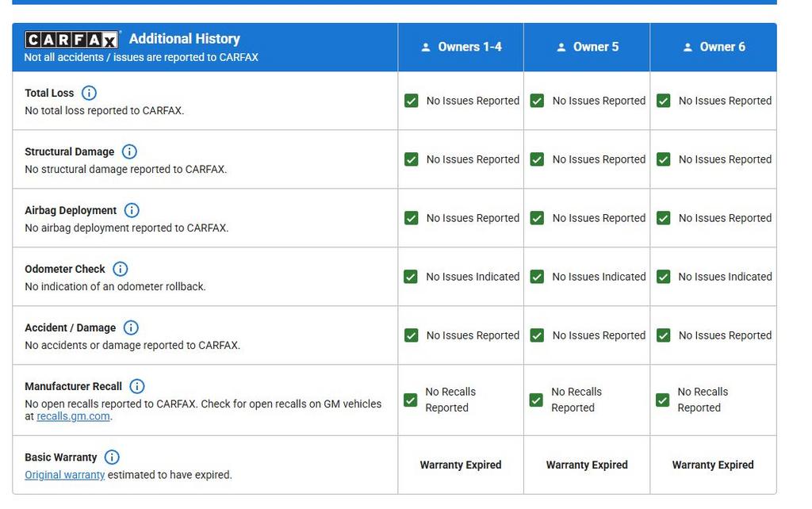Image resolution: width=812 pixels, height=509 pixels.
Task: Click the CARFAX logo
Action: pos(72,40)
